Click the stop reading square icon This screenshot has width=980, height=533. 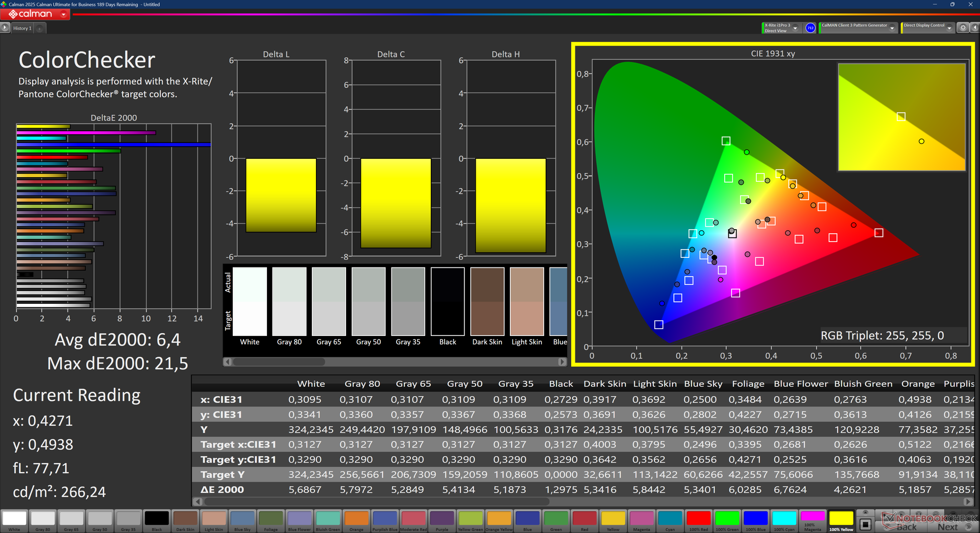(865, 524)
